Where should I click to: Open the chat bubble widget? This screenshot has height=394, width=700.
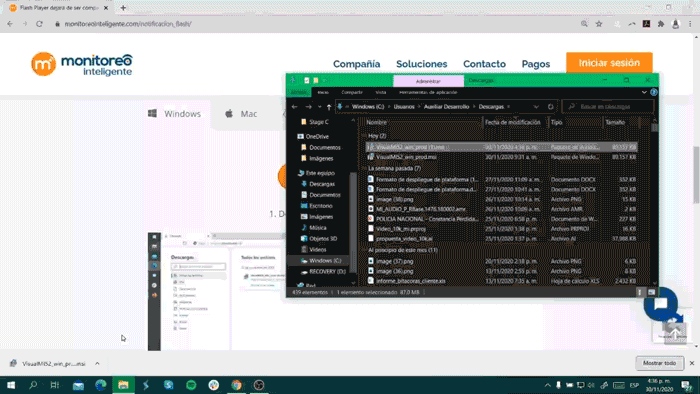click(x=661, y=304)
